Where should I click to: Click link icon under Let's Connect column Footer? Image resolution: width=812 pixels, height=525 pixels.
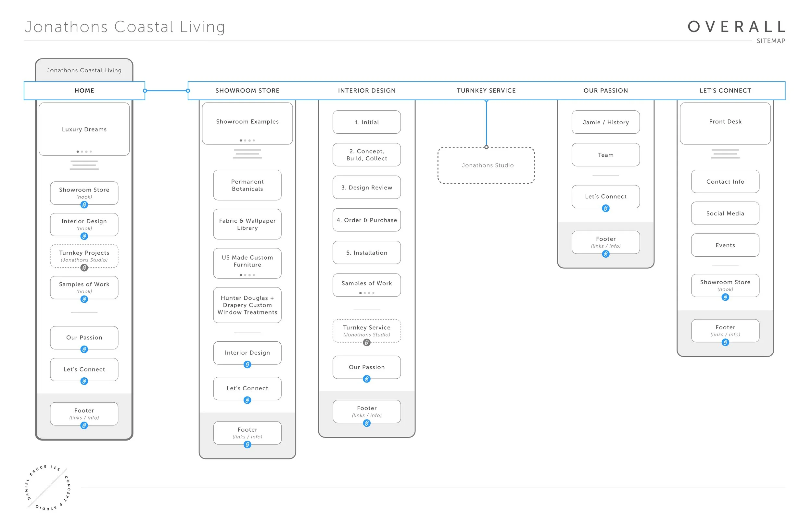[x=725, y=343]
